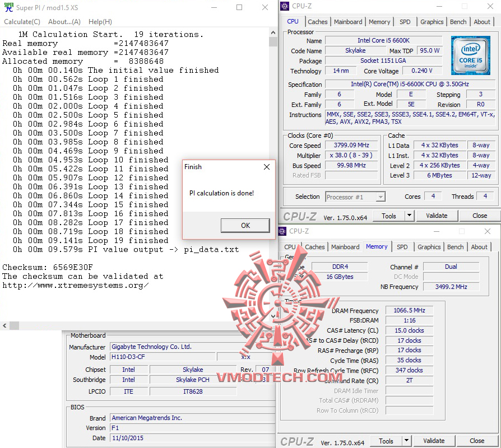The height and width of the screenshot is (448, 501).
Task: Click Close button in top CPU-Z window
Action: [480, 216]
